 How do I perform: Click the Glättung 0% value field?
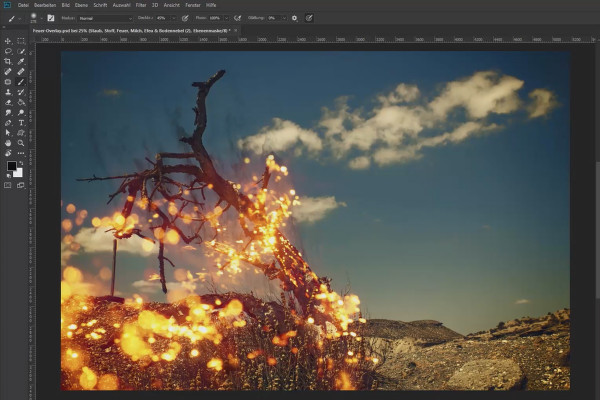274,18
